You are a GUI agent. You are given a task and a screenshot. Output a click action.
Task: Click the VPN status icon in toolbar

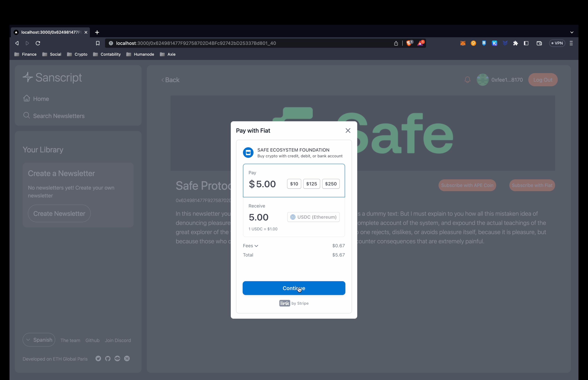557,43
